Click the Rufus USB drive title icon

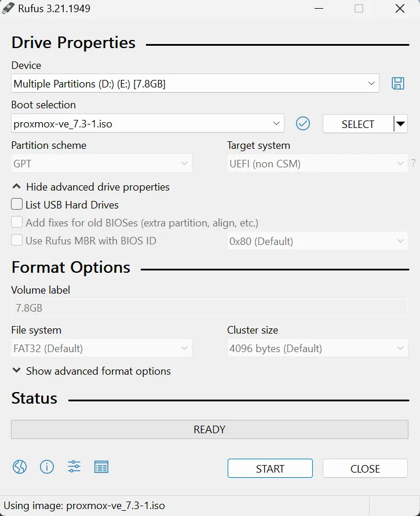coord(9,9)
